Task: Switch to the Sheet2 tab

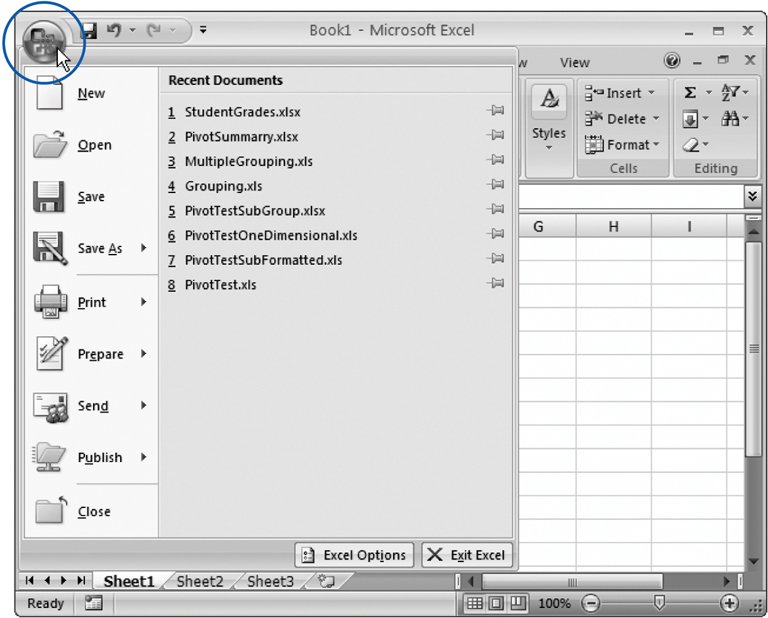Action: tap(201, 581)
